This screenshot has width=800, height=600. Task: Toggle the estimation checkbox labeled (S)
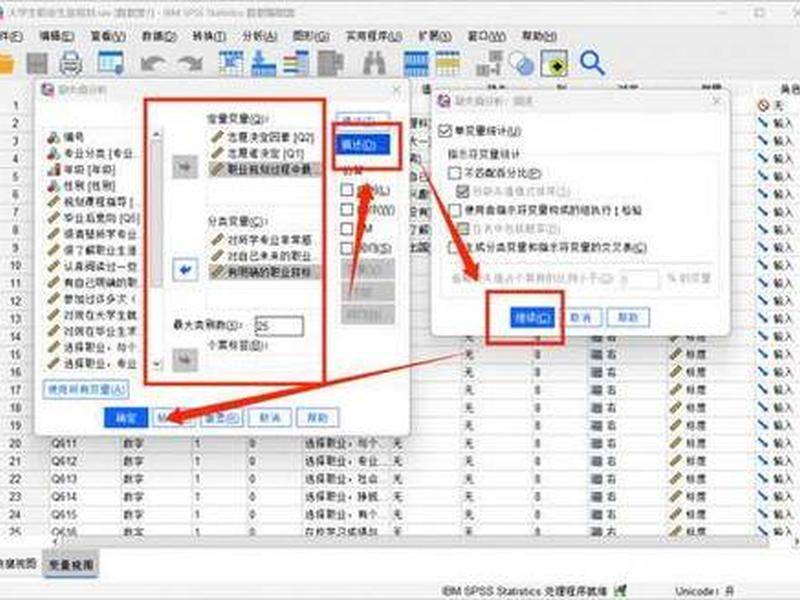(347, 248)
